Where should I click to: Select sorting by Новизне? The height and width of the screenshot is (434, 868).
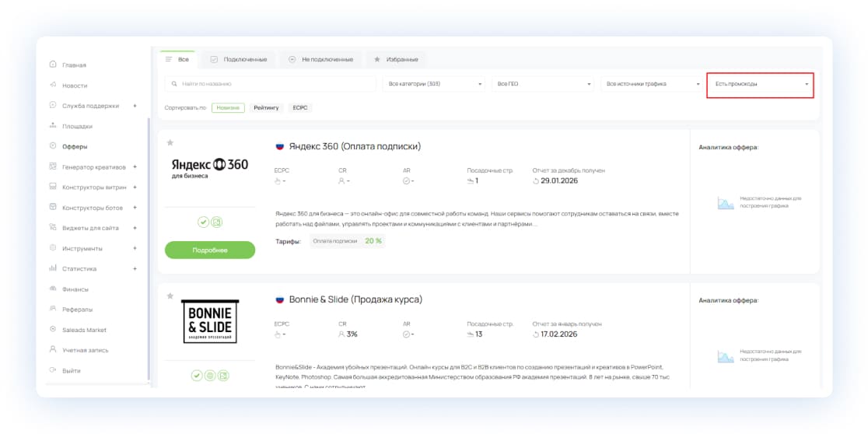click(x=229, y=108)
